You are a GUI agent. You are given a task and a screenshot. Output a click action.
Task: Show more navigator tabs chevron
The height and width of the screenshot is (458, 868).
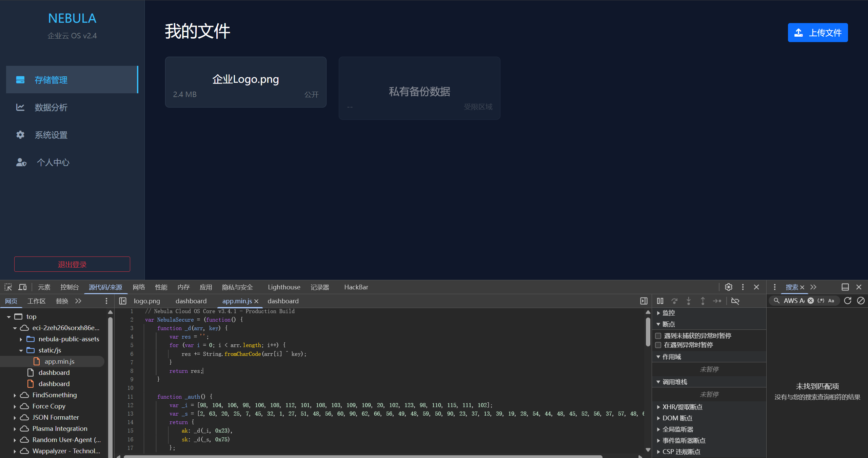point(78,301)
